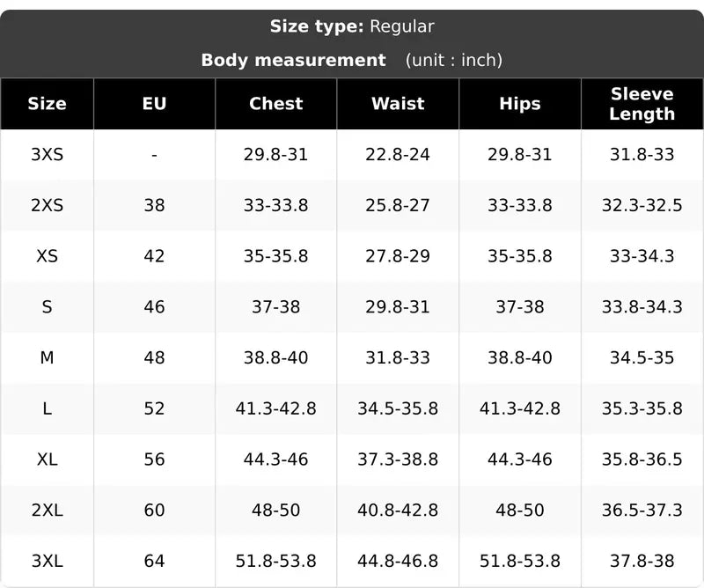Click the Size column header
The image size is (704, 588).
[48, 104]
